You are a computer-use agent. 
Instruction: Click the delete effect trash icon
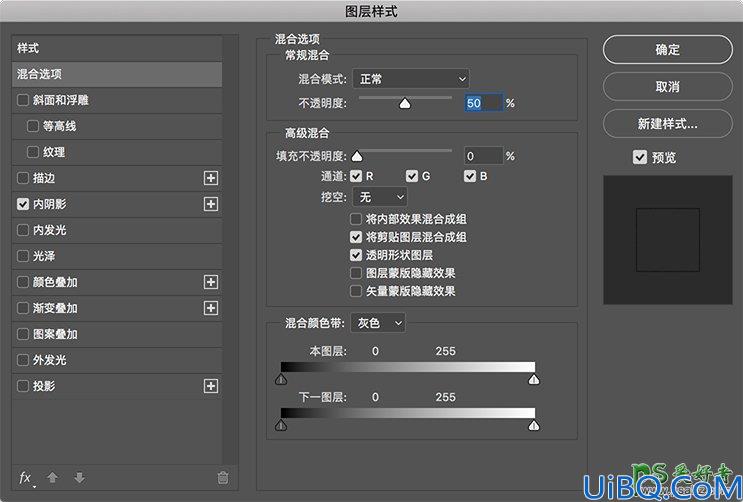pos(223,477)
